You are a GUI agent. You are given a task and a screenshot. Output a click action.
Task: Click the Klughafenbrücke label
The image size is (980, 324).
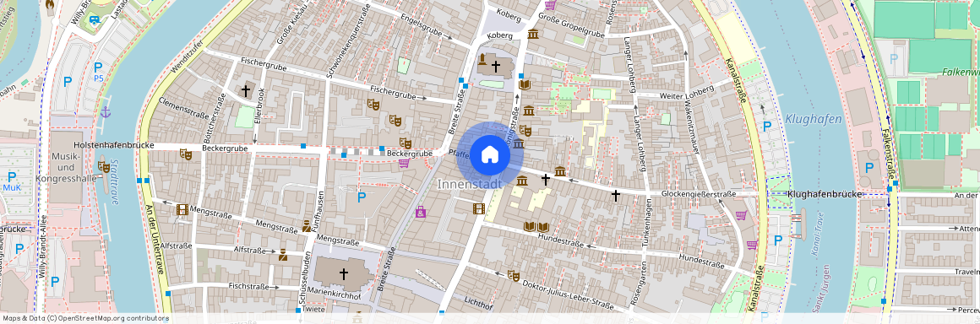click(825, 194)
